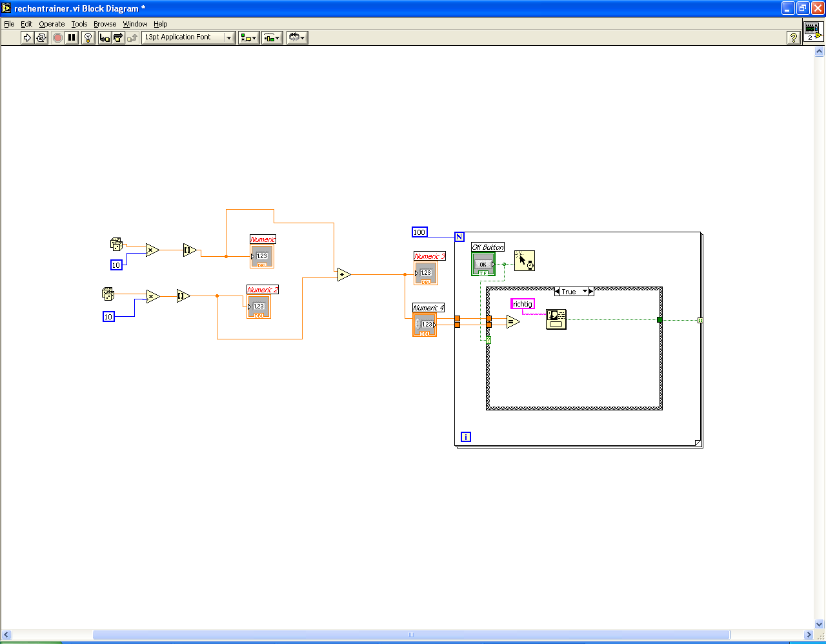Click the horizontal scrollbar left arrow
Viewport: 826px width, 644px height.
click(x=6, y=635)
